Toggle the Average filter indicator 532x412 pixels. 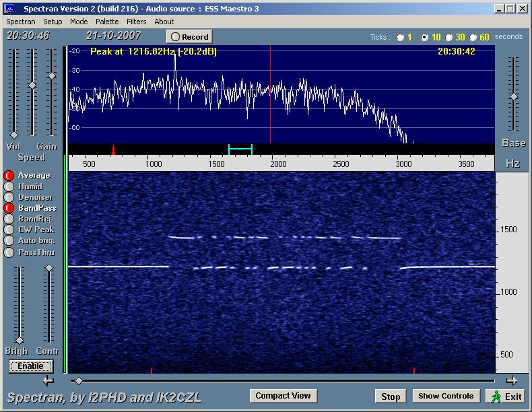pos(9,176)
